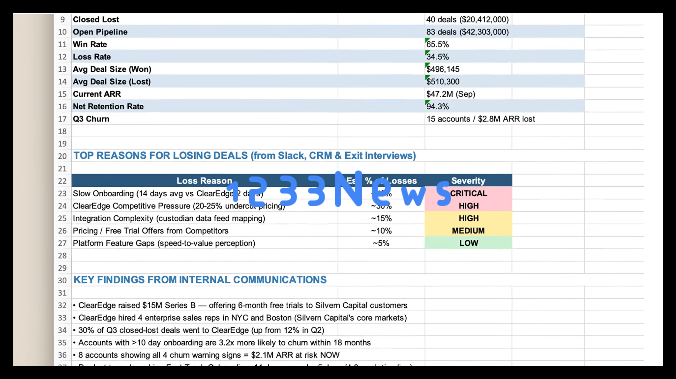This screenshot has width=676, height=379.
Task: Select 'KEY FINDINGS FROM INTERNAL COMMUNICATIONS' heading
Action: (200, 280)
